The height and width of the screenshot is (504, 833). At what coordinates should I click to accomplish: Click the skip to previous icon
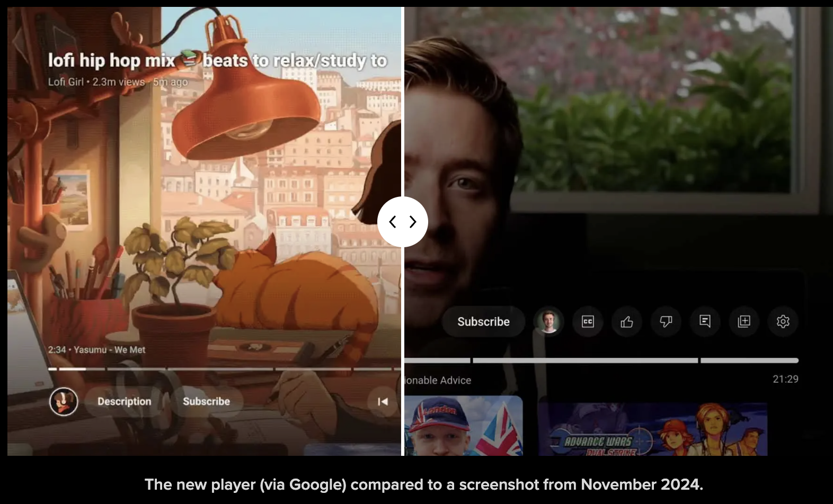[383, 402]
